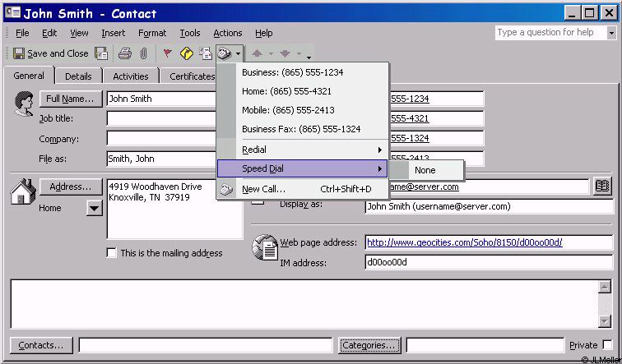
Task: Click the Address... button
Action: [x=71, y=187]
